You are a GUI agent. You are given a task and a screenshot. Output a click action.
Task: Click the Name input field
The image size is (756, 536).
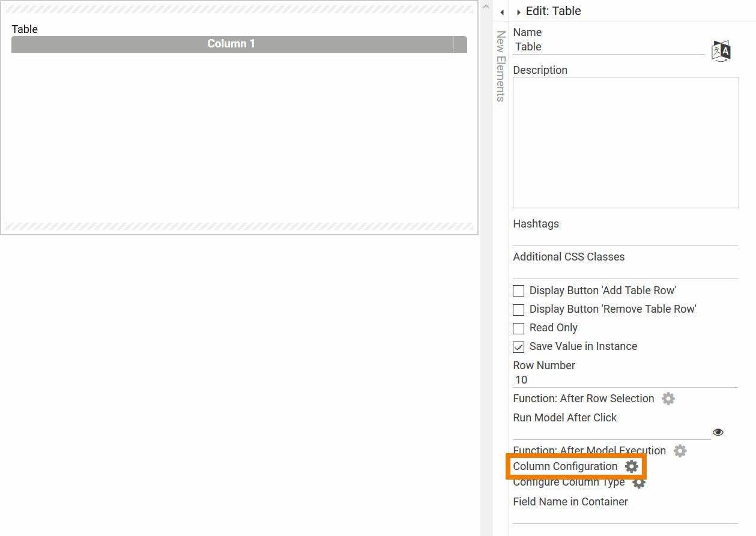pos(609,47)
